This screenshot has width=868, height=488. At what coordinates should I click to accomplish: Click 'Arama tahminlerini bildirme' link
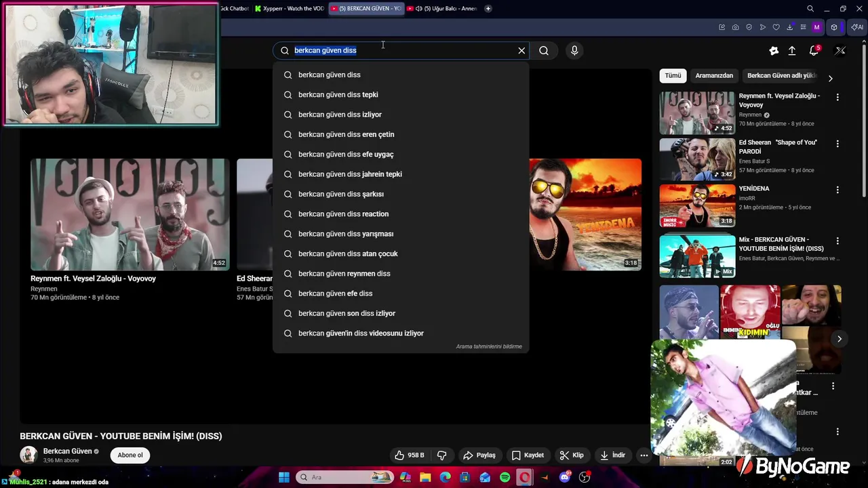[x=489, y=346]
